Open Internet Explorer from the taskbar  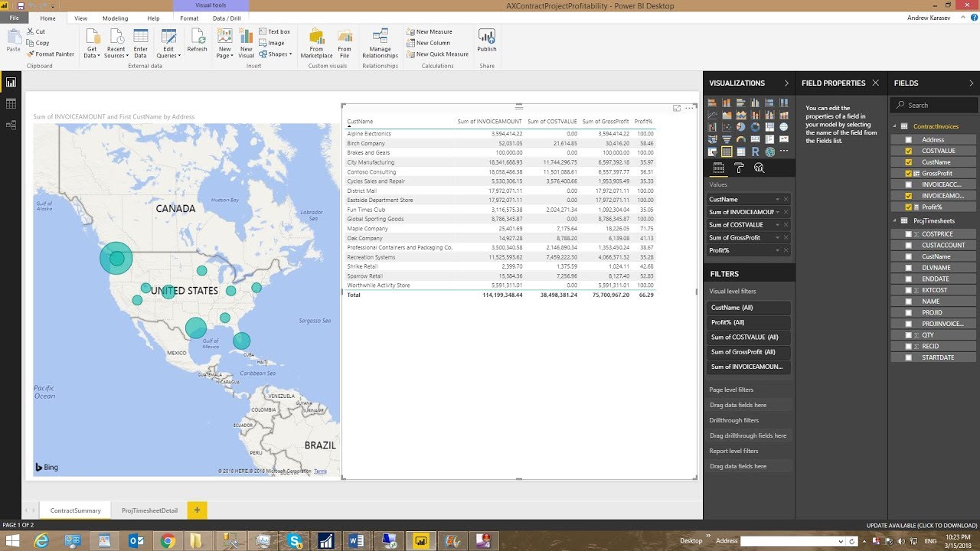[x=41, y=541]
